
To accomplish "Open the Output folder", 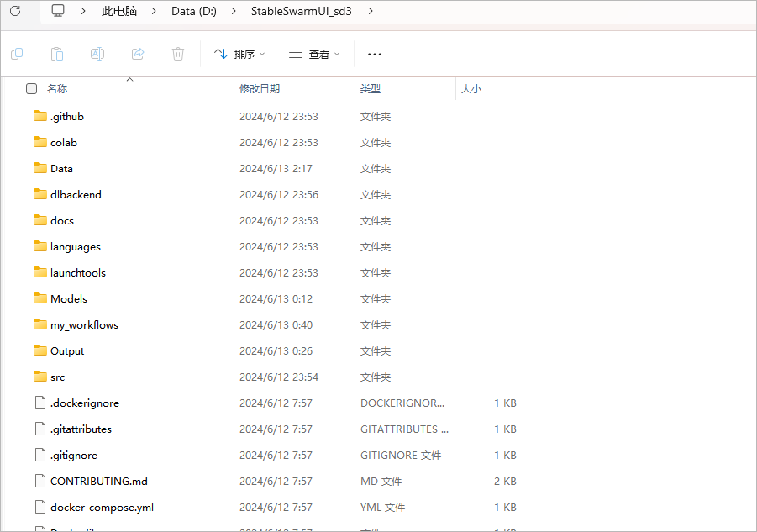I will 67,350.
